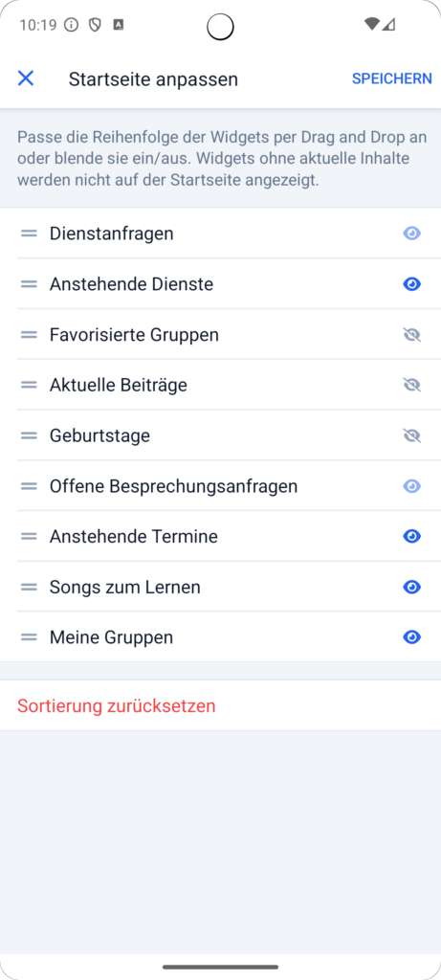Click the reorder handle beside Geburtstage

pos(29,435)
